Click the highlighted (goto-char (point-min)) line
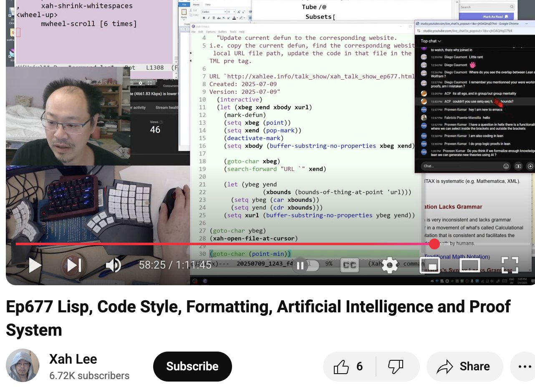 point(250,254)
